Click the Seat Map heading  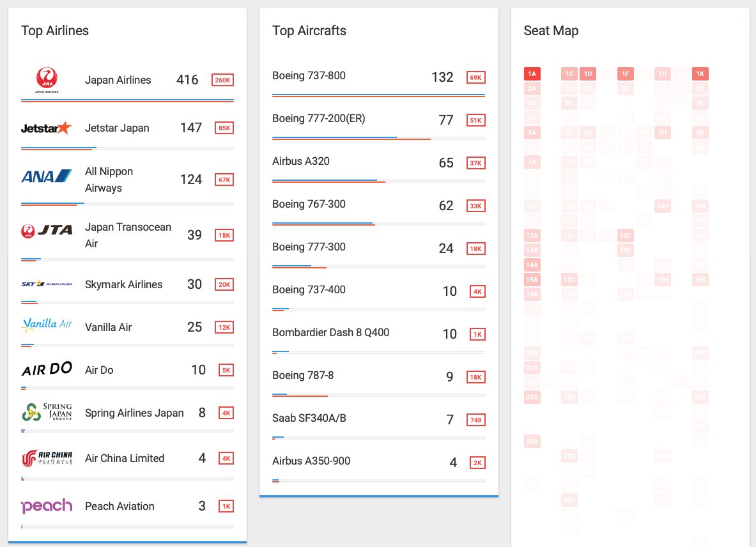coord(551,31)
